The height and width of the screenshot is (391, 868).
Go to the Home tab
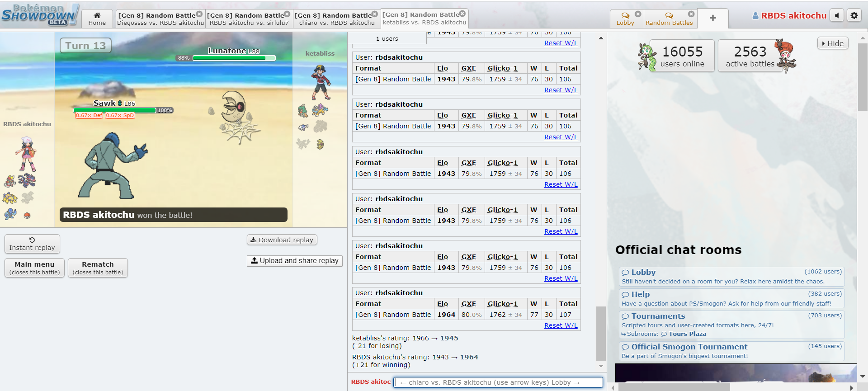(x=97, y=19)
